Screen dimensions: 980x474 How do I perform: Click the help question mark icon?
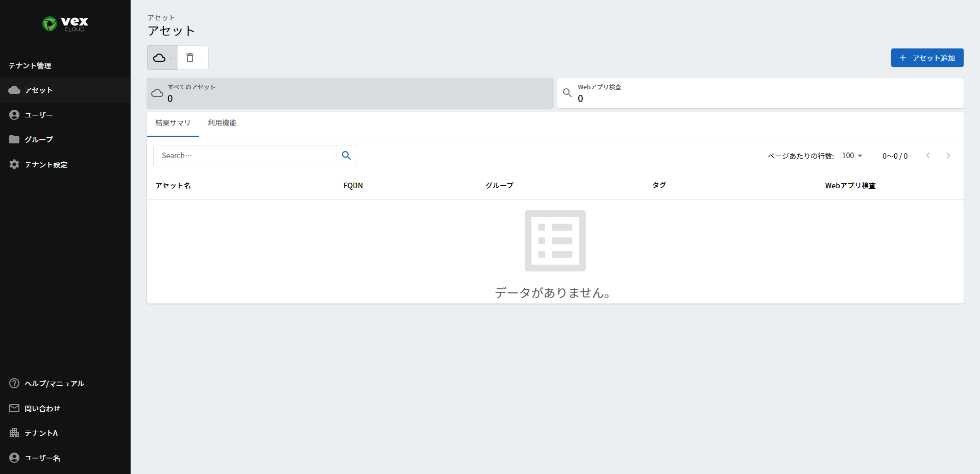click(x=14, y=384)
